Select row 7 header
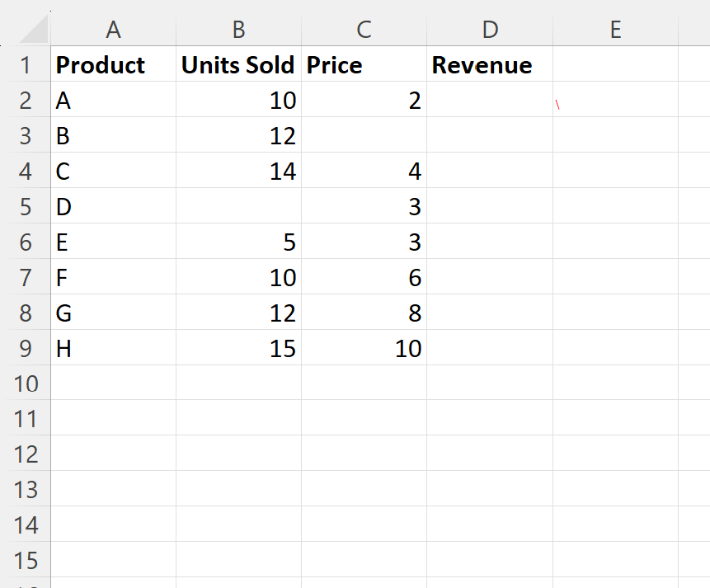 point(26,277)
